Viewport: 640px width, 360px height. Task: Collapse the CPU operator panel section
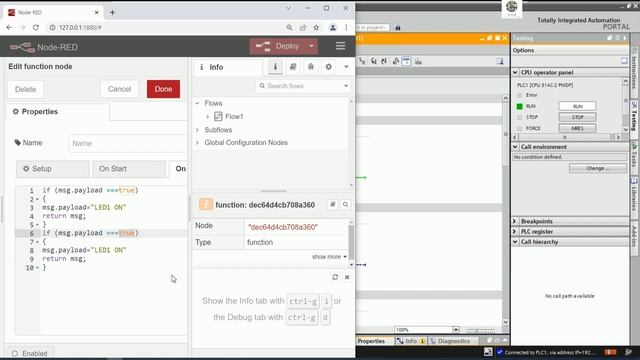[x=515, y=72]
